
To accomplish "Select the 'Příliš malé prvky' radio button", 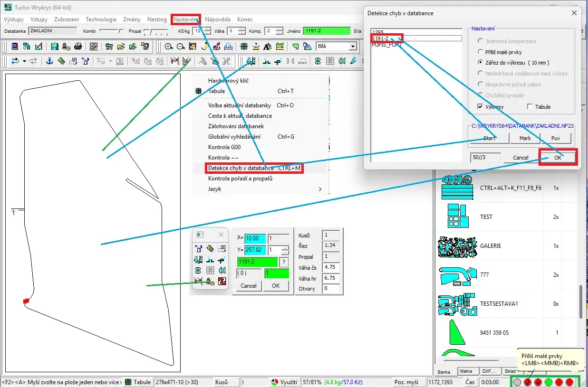I will [481, 52].
